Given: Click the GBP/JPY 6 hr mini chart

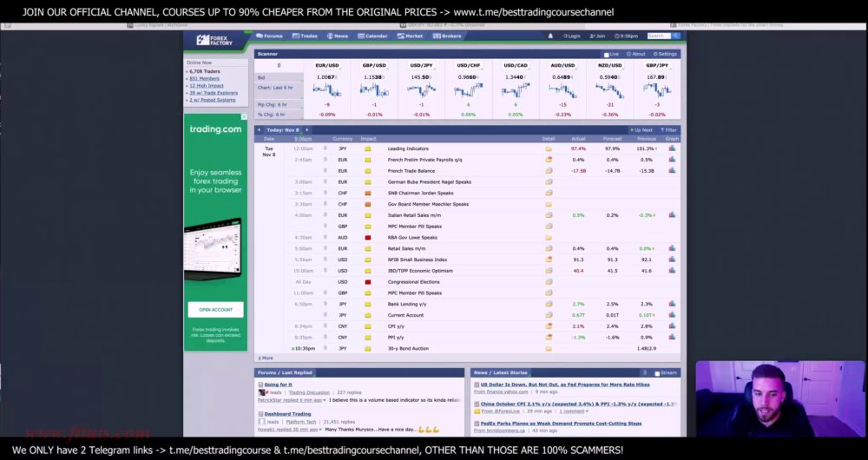Looking at the screenshot, I should click(x=656, y=89).
